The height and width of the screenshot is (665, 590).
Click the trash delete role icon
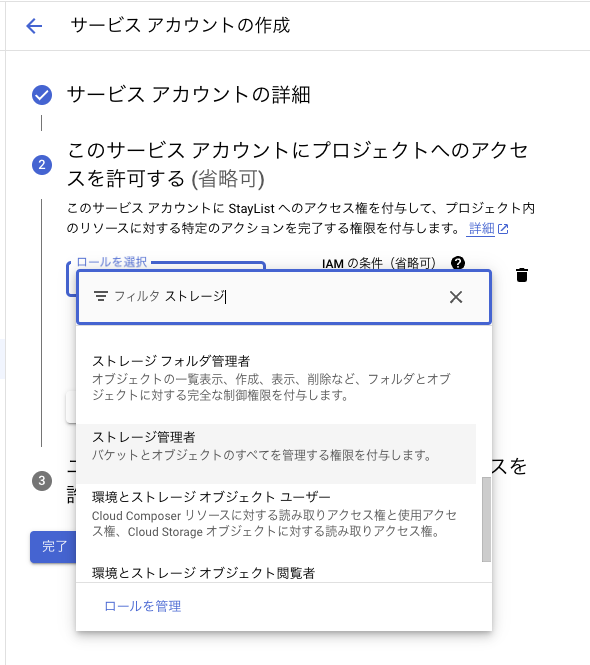pos(522,275)
